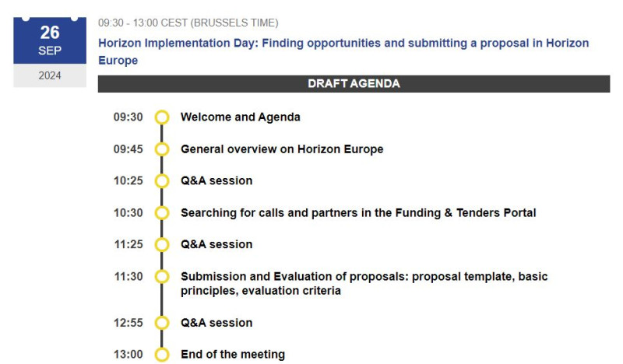Click General overview on Horizon Europe entry

pos(282,149)
